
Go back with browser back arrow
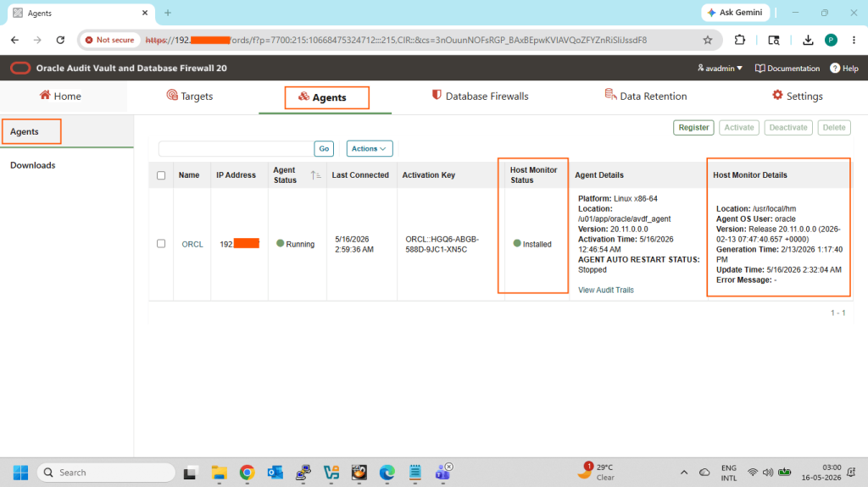point(15,40)
